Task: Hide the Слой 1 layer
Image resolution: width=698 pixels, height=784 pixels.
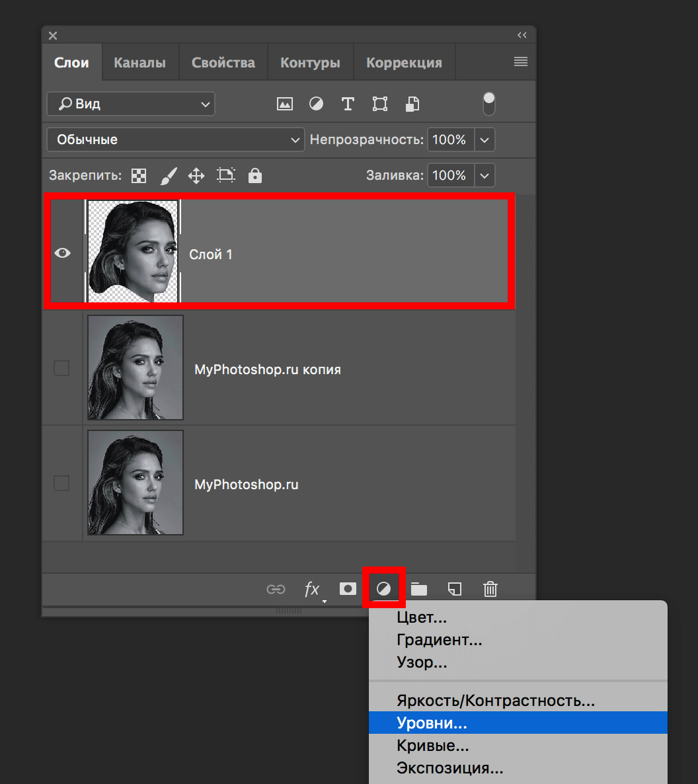Action: (63, 253)
